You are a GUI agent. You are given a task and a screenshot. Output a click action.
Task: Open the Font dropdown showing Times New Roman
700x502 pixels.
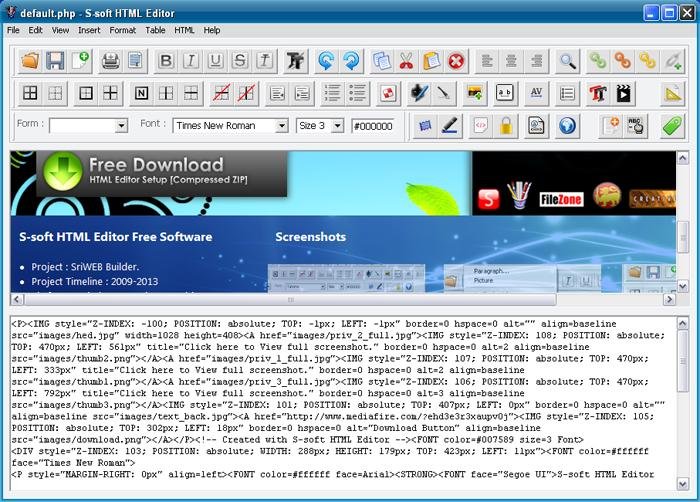pos(282,126)
